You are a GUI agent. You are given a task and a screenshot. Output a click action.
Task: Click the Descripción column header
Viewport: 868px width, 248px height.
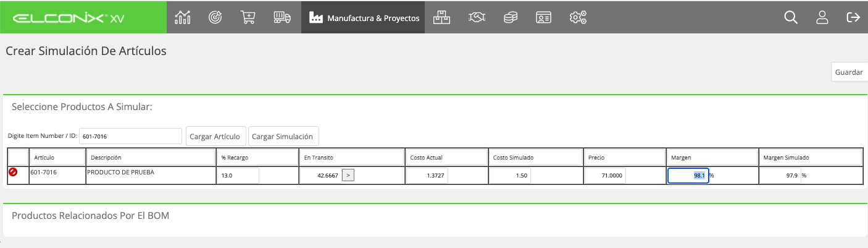(151, 157)
